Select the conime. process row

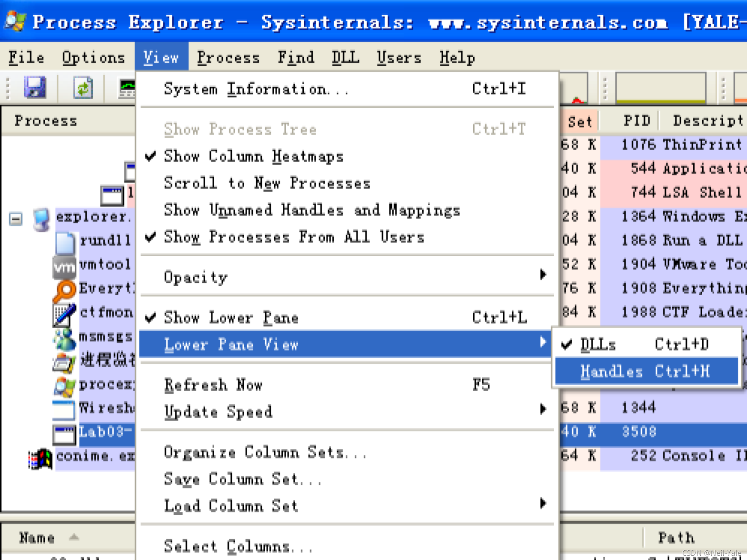95,456
